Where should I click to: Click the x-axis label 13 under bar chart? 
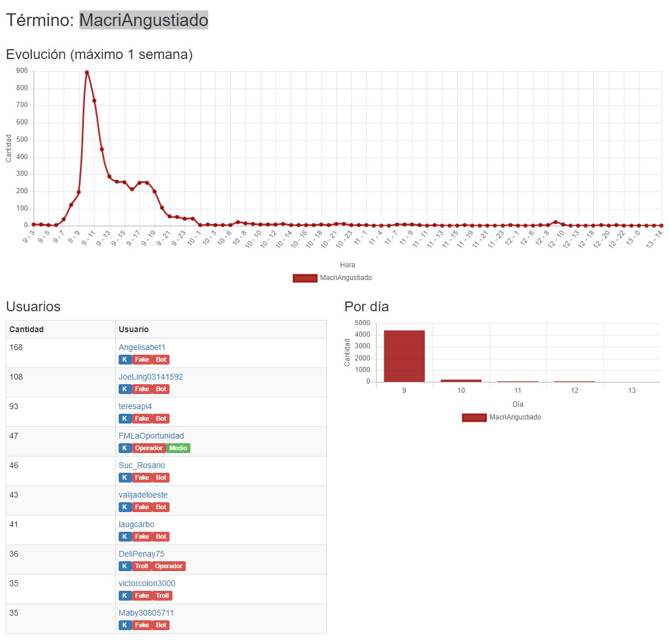(631, 390)
